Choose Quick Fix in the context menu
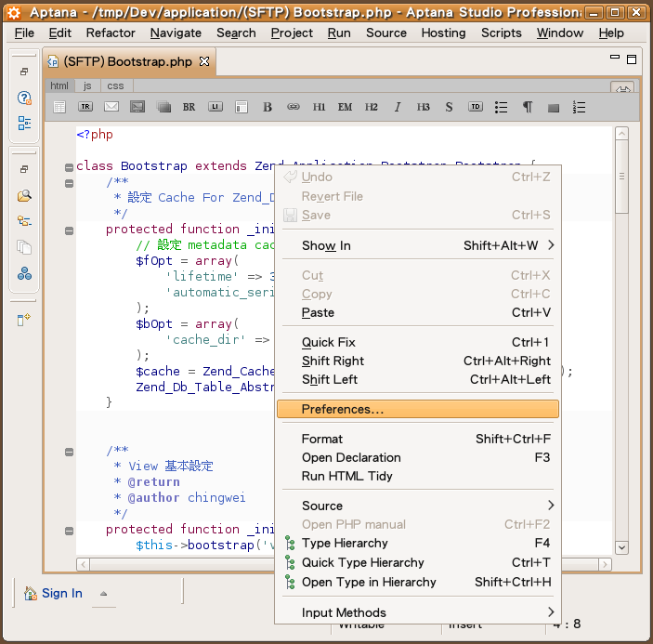Screen dimensions: 653x644 click(x=418, y=342)
